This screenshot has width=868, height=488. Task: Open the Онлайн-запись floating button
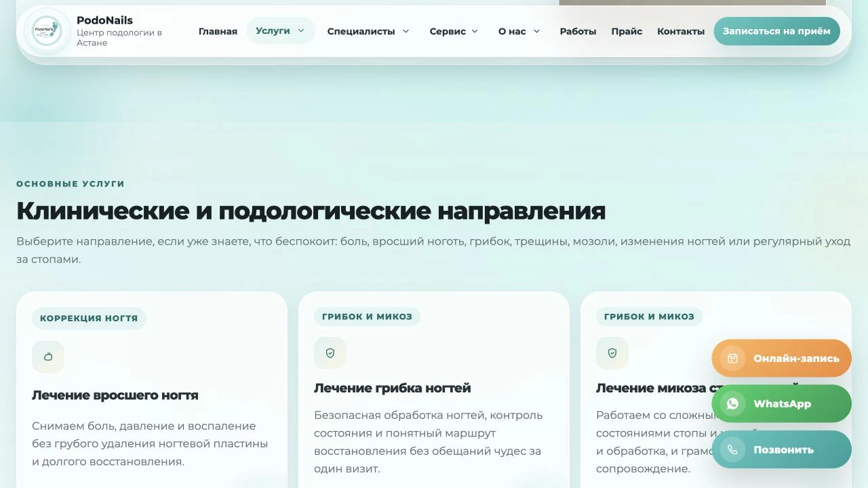click(781, 359)
